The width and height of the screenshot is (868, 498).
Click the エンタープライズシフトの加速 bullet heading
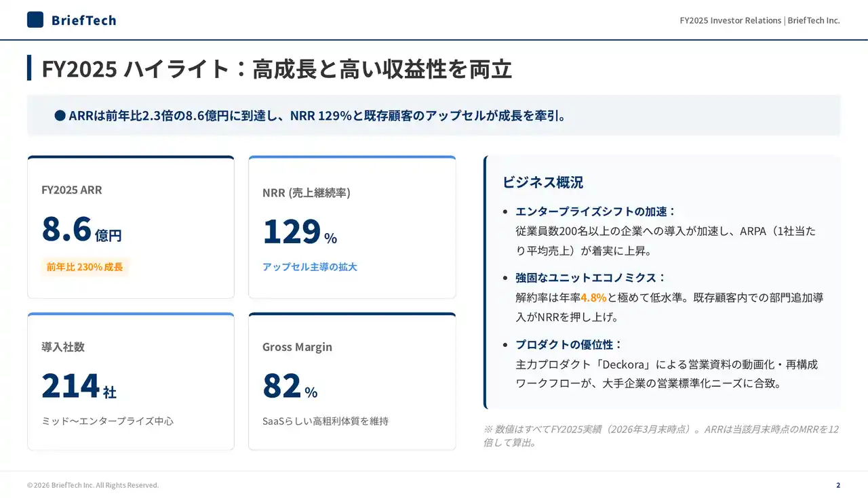[595, 211]
